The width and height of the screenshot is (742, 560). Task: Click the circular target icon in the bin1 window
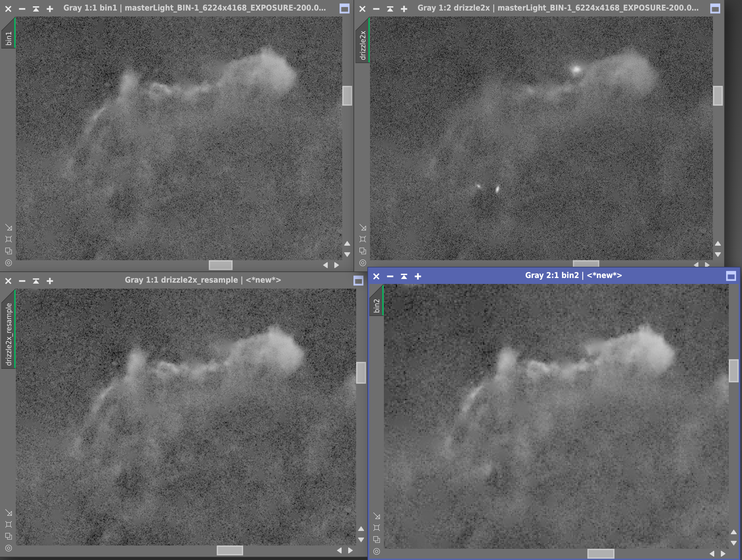[9, 263]
